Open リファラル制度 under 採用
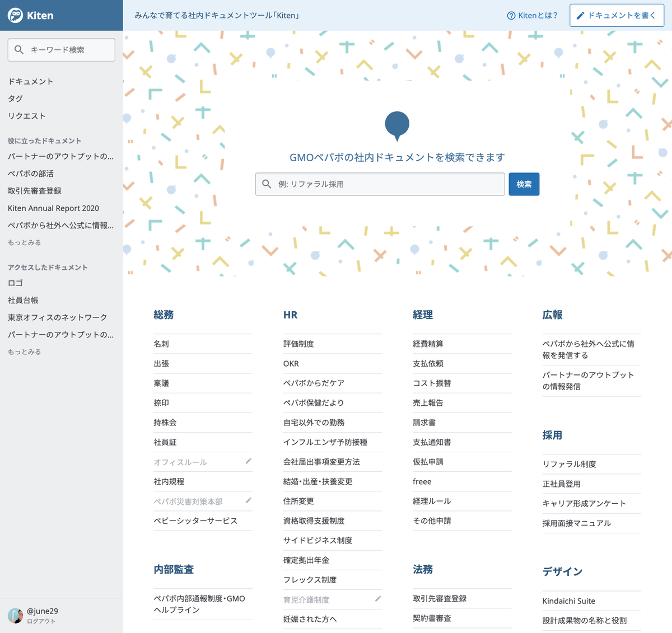Viewport: 672px width, 633px height. point(569,464)
